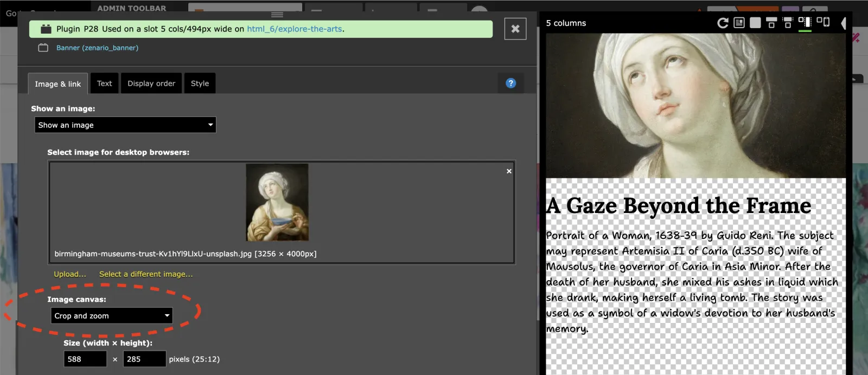This screenshot has height=375, width=868.
Task: Remove selected image with the small x
Action: (509, 171)
